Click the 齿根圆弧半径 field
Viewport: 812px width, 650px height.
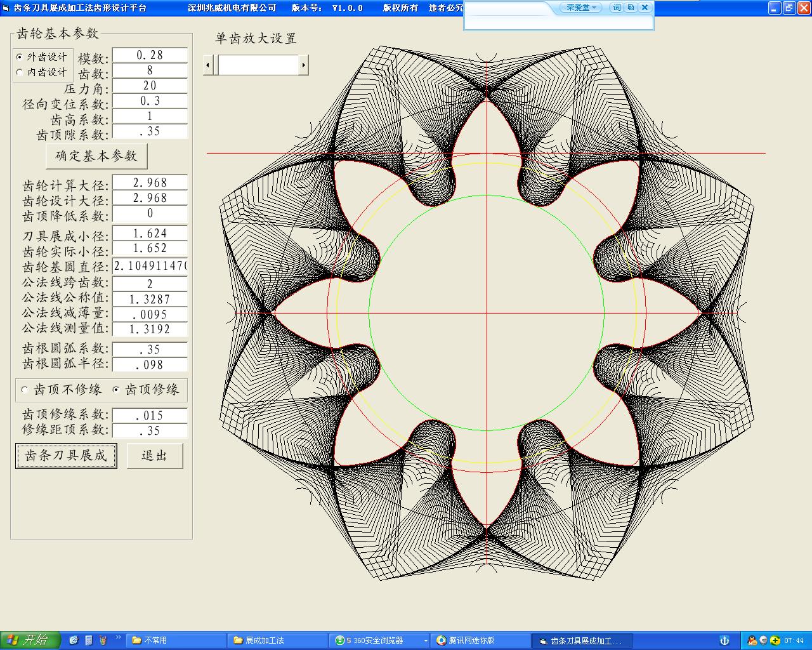coord(150,365)
